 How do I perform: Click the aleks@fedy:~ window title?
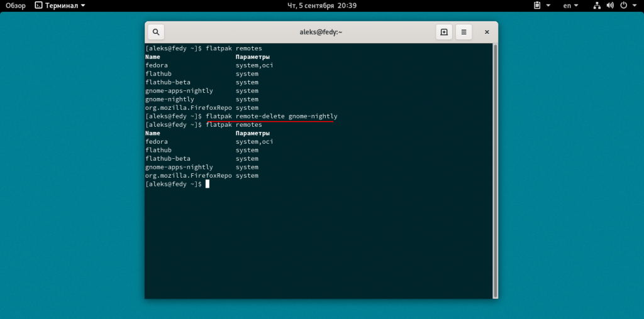coord(321,32)
